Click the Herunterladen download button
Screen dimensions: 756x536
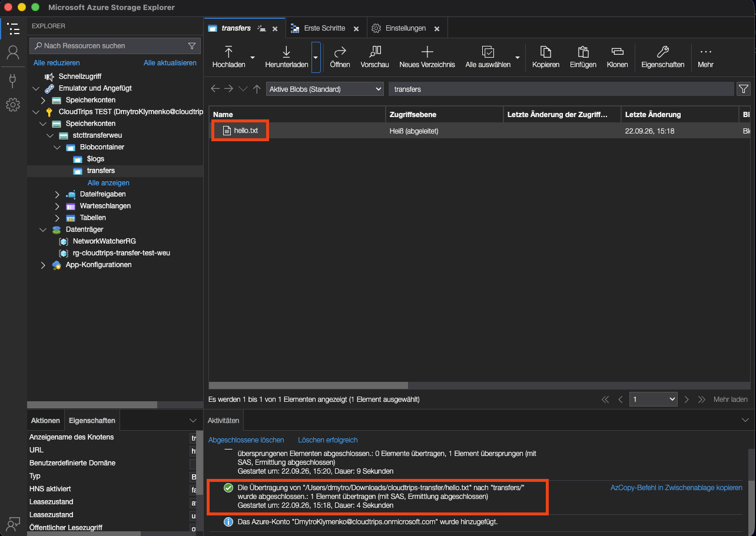[x=287, y=57]
